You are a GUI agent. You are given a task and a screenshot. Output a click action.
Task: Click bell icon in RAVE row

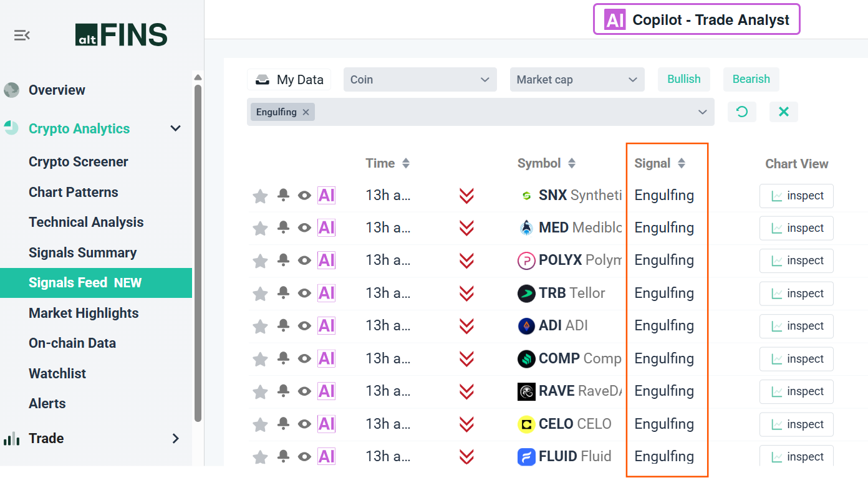pyautogui.click(x=283, y=391)
